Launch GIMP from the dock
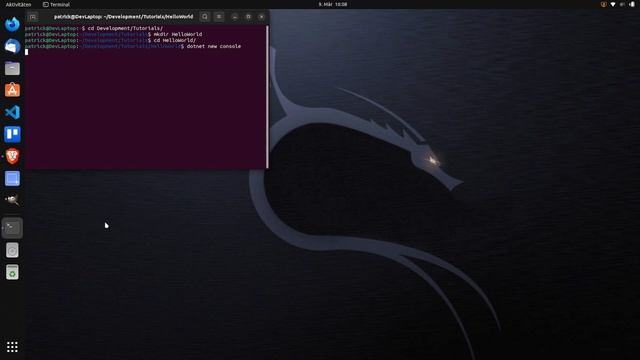Image resolution: width=640 pixels, height=360 pixels. coord(12,200)
